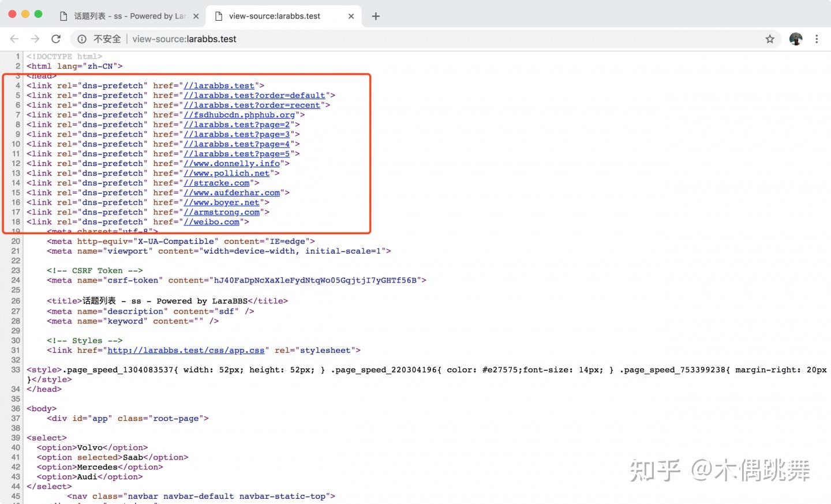Open the //fsdhubcdn.phphub.org link
Image resolution: width=831 pixels, height=504 pixels.
(x=239, y=115)
